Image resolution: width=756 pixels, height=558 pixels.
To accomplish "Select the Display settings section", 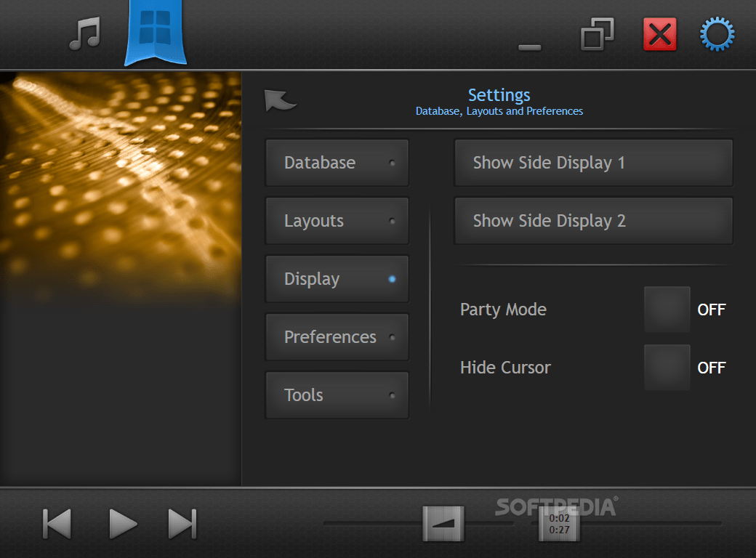I will (337, 279).
